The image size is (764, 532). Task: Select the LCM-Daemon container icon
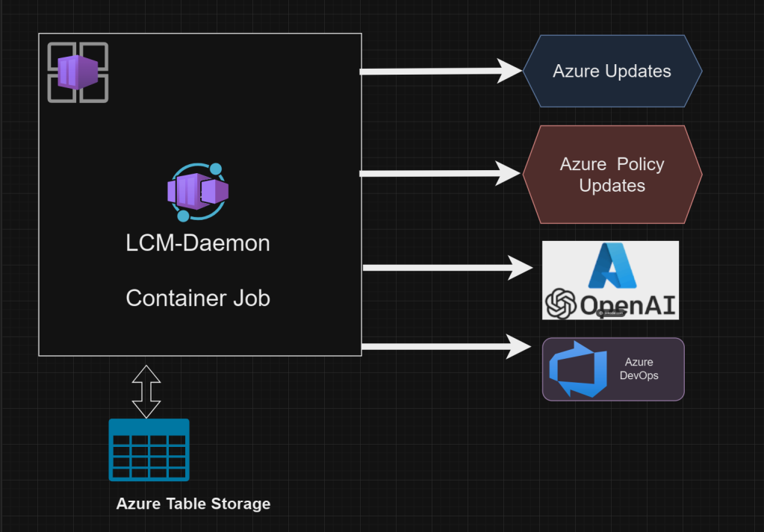[x=196, y=191]
